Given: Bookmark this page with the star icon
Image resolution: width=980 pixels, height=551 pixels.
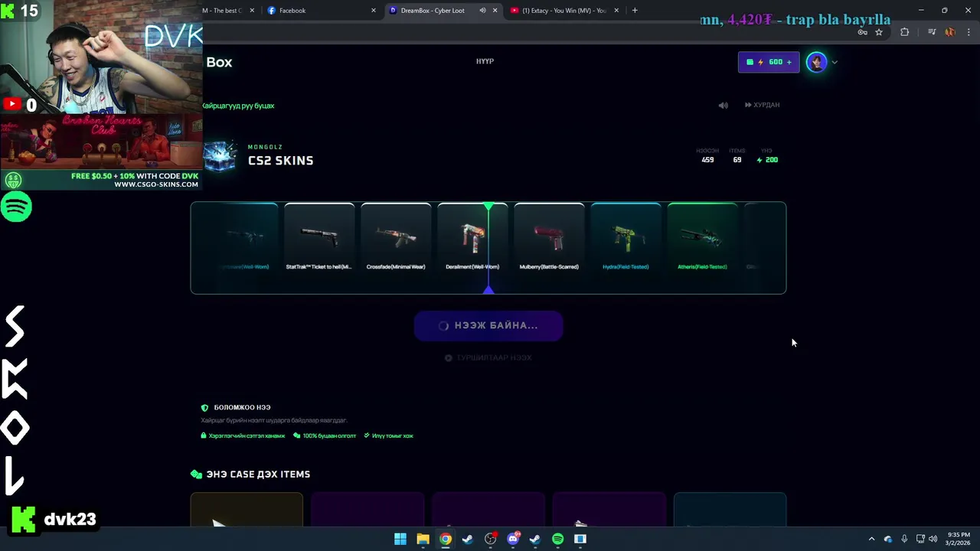Looking at the screenshot, I should [879, 32].
